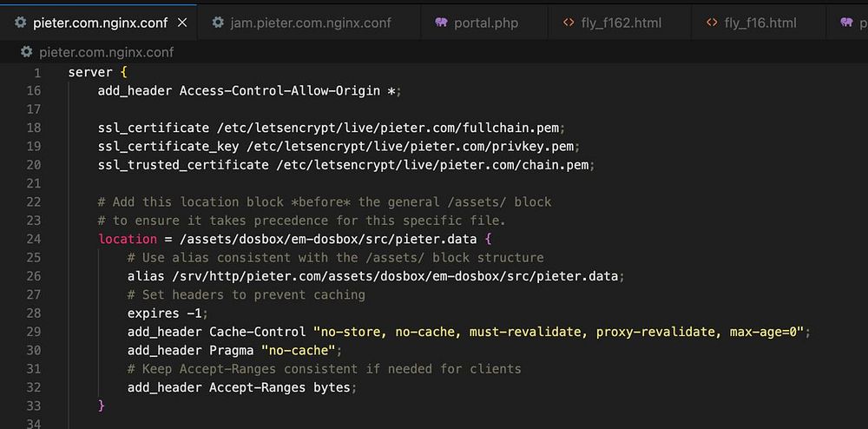Click the gear icon in the breadcrumb bar
The height and width of the screenshot is (429, 868).
coord(26,52)
